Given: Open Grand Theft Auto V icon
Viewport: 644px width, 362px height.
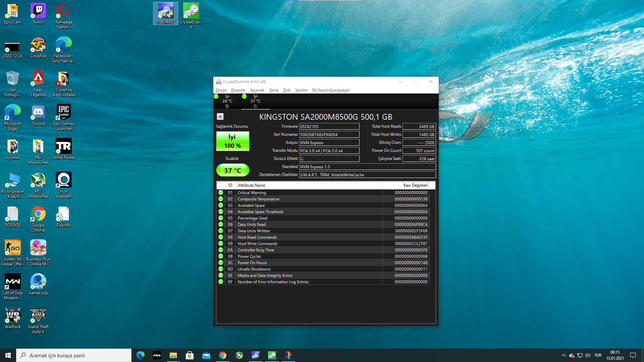Looking at the screenshot, I should (38, 321).
